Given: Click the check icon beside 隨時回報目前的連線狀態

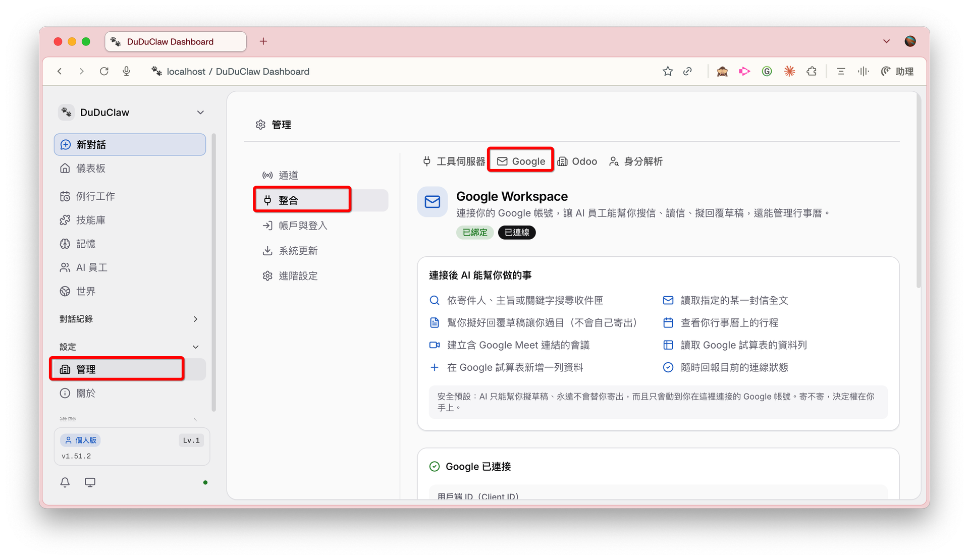Looking at the screenshot, I should 668,367.
